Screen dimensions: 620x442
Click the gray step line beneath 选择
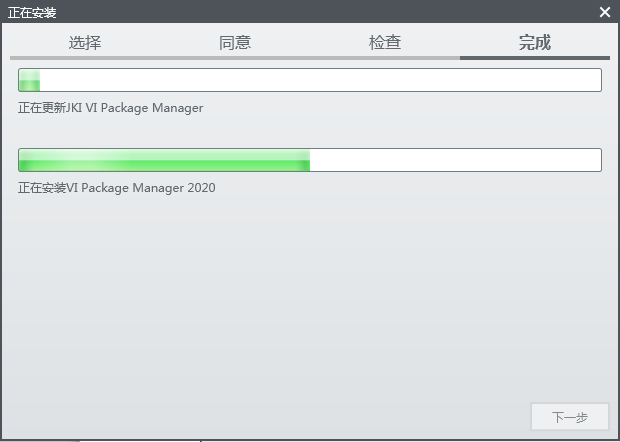click(x=85, y=58)
